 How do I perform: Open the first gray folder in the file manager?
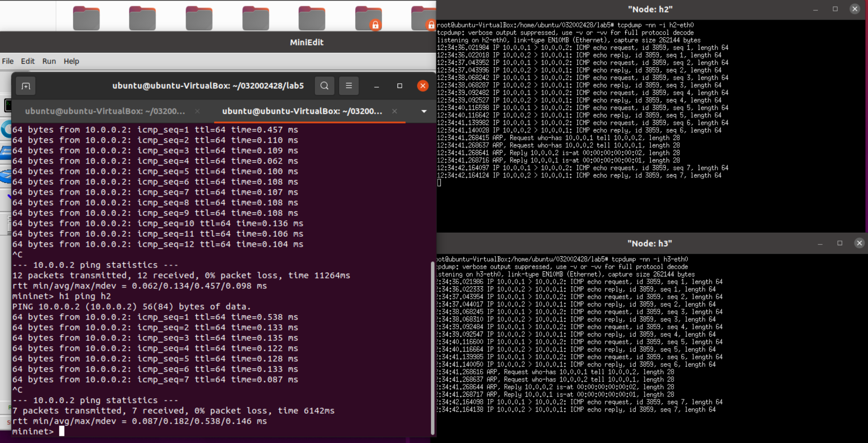[86, 18]
